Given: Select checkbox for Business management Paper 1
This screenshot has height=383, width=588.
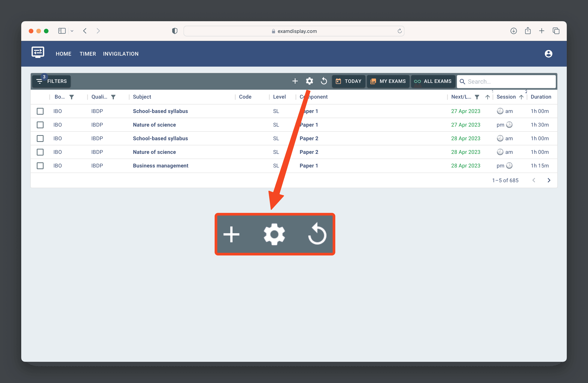Looking at the screenshot, I should [x=40, y=166].
